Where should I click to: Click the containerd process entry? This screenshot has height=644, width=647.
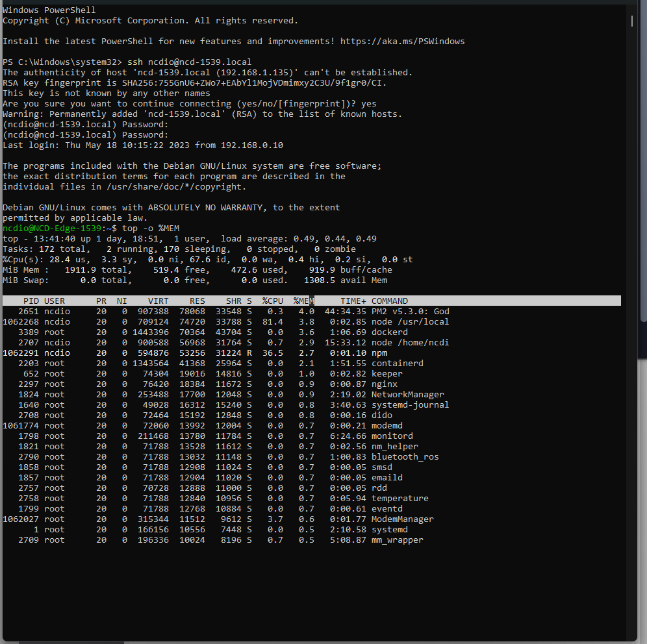click(x=397, y=364)
